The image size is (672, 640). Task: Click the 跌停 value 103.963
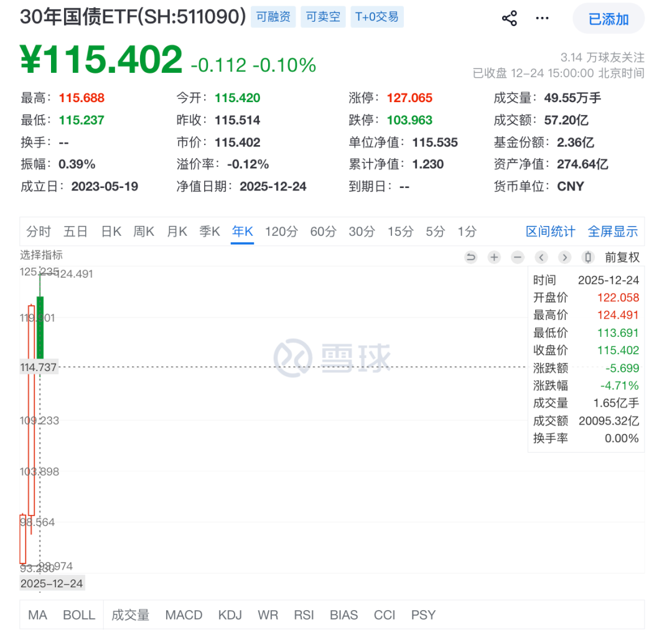pyautogui.click(x=409, y=120)
